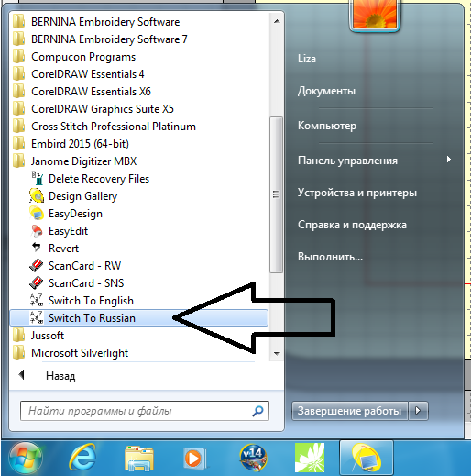This screenshot has width=471, height=476.
Task: Open Справка и поддержка
Action: 352,225
